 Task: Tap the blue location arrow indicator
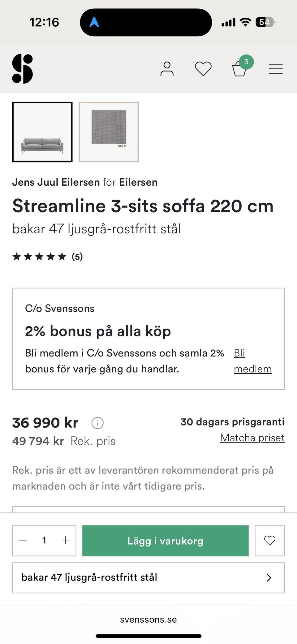(x=94, y=22)
